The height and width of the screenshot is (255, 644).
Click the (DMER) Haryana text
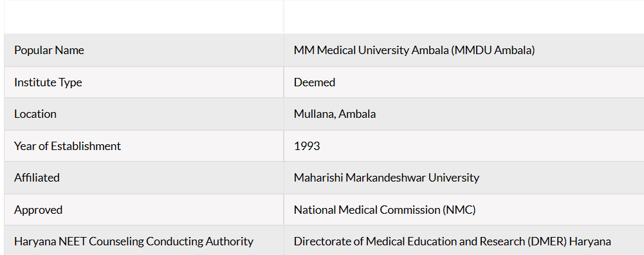(x=569, y=241)
